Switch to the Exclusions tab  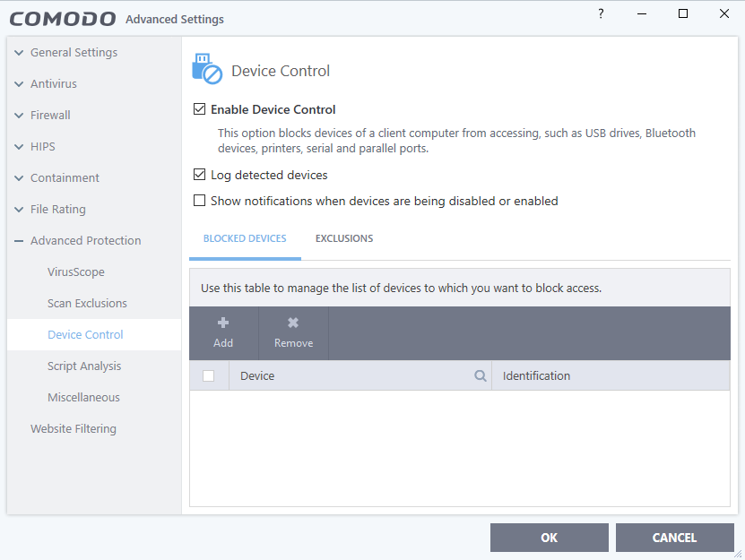pyautogui.click(x=344, y=238)
